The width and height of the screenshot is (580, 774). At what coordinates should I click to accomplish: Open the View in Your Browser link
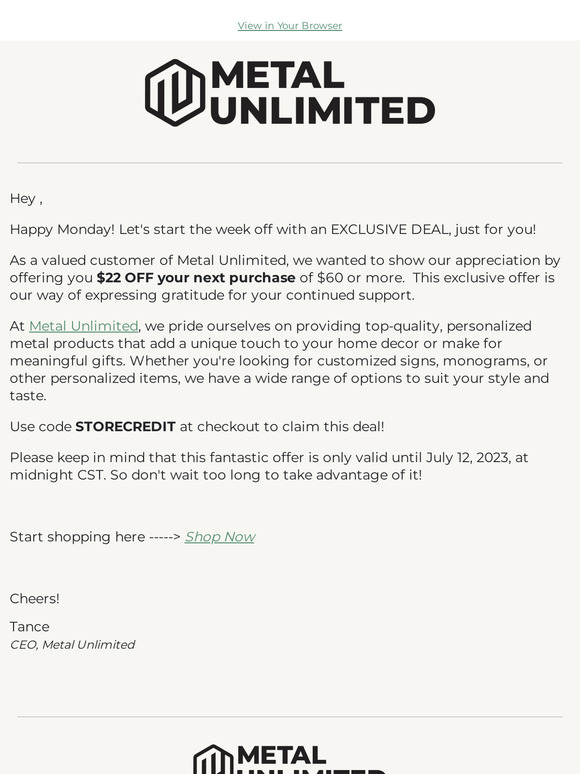click(x=289, y=26)
